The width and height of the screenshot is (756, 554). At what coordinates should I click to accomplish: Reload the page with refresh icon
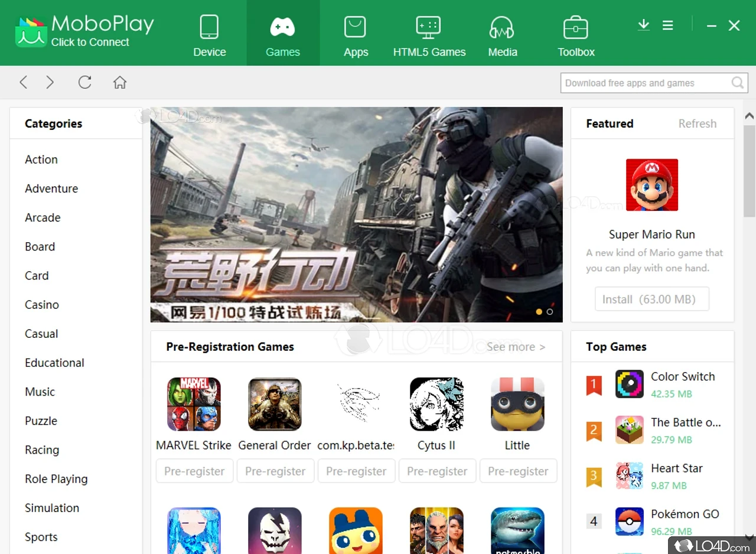84,82
